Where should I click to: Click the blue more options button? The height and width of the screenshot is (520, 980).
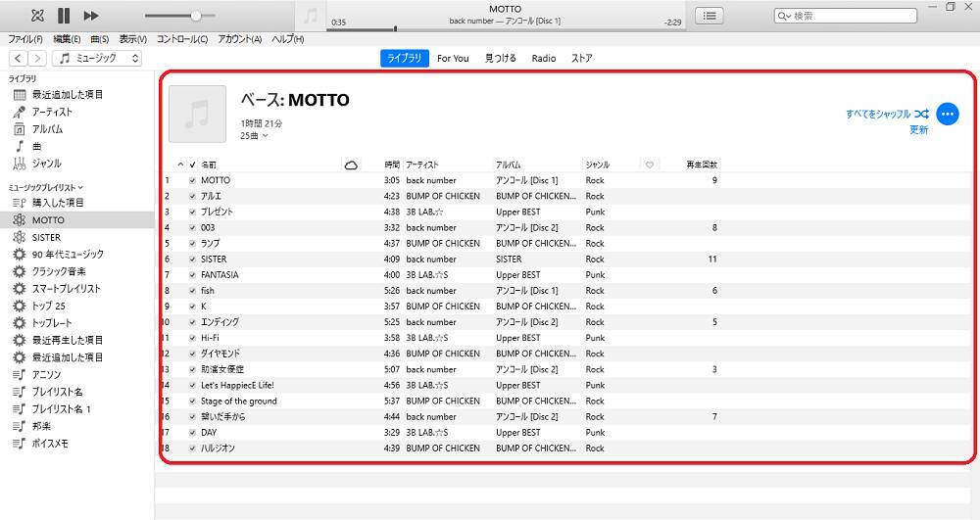coord(947,115)
